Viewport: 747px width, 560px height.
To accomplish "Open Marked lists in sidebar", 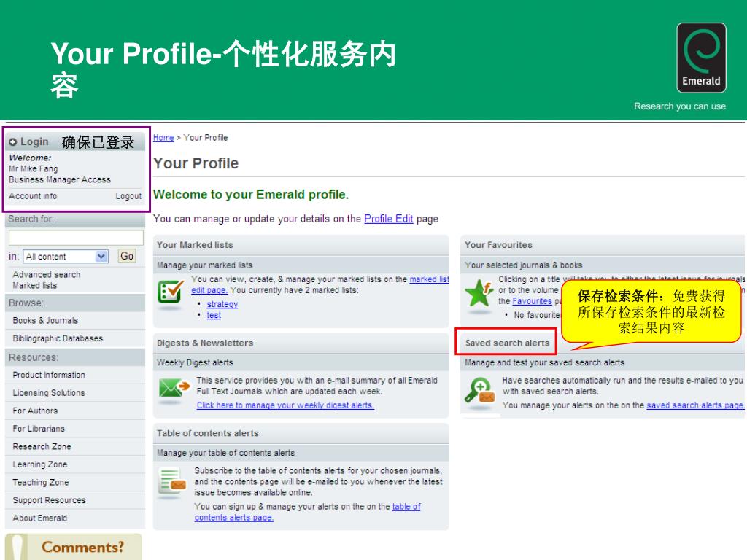I will (x=35, y=285).
